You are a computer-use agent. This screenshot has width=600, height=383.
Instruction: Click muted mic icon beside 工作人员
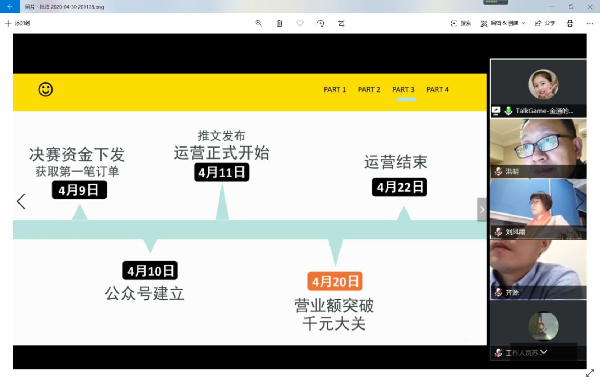tap(498, 353)
